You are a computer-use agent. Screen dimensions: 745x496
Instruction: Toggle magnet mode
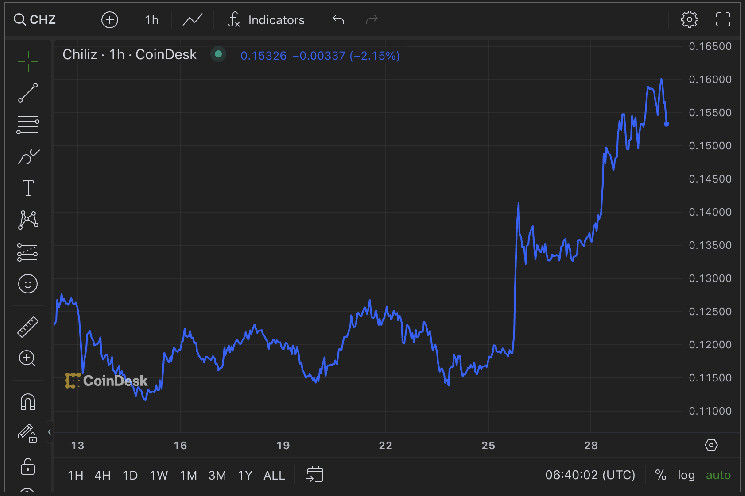(x=28, y=401)
